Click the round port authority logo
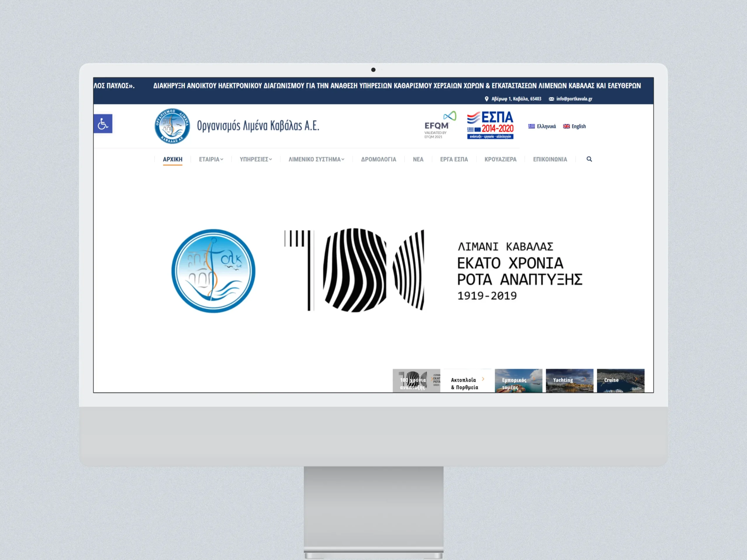Screen dimensions: 747x560 (x=172, y=126)
